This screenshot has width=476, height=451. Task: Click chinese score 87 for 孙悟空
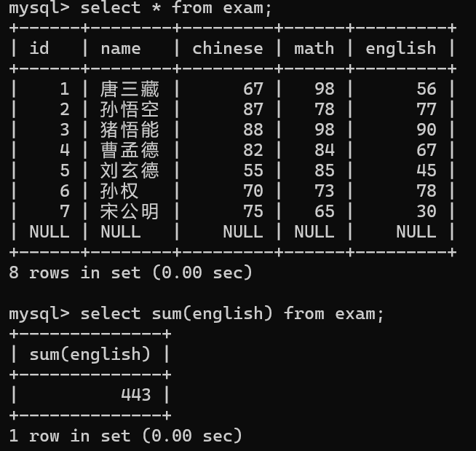[x=253, y=109]
